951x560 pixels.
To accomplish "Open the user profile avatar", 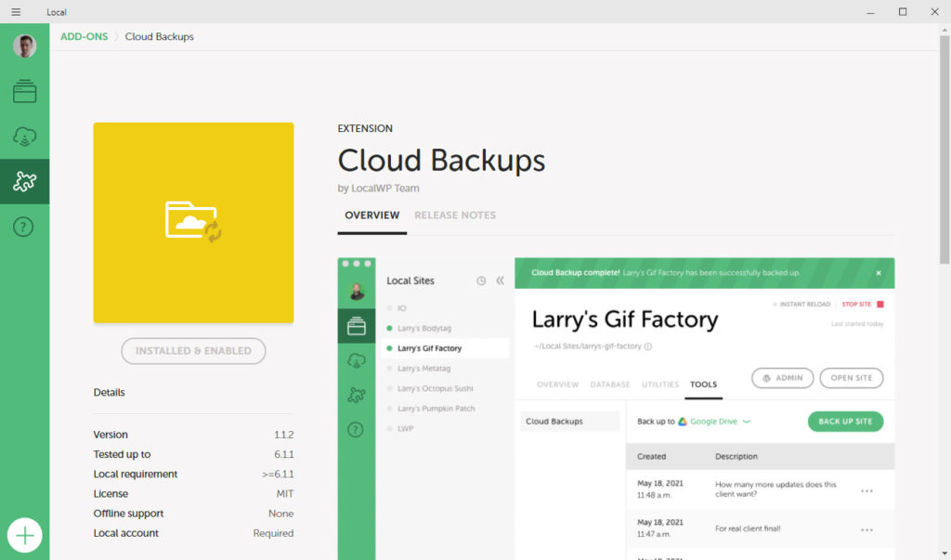I will click(24, 46).
